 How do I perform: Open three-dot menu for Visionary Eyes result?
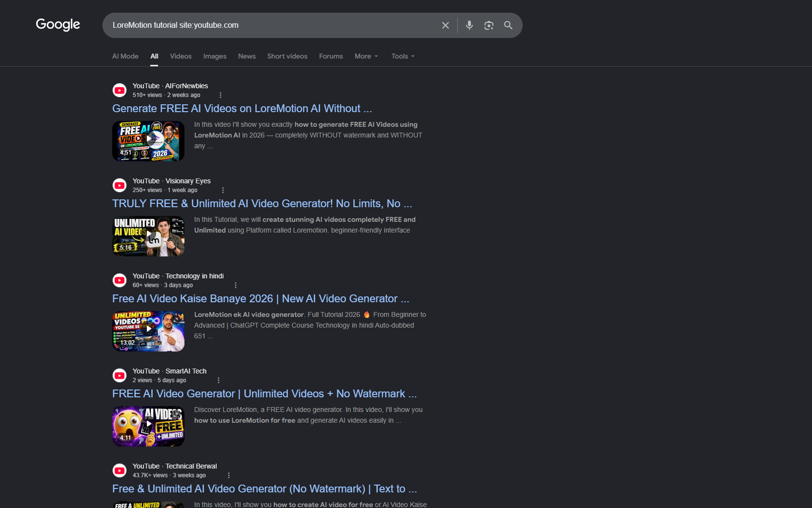point(223,190)
